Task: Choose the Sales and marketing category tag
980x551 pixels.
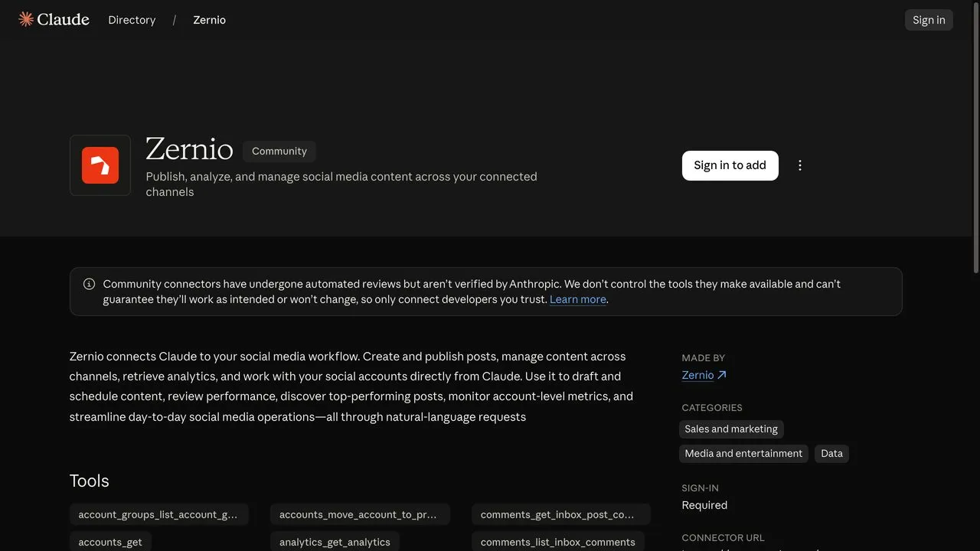Action: click(731, 429)
